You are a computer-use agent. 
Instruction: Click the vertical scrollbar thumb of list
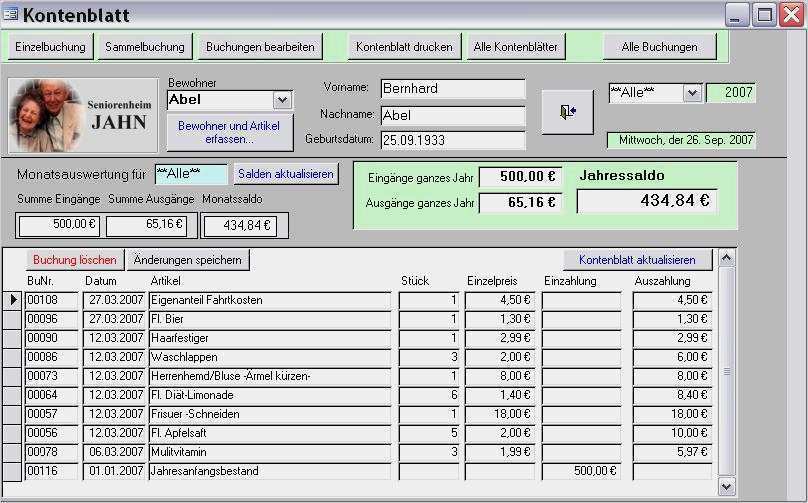pyautogui.click(x=727, y=371)
